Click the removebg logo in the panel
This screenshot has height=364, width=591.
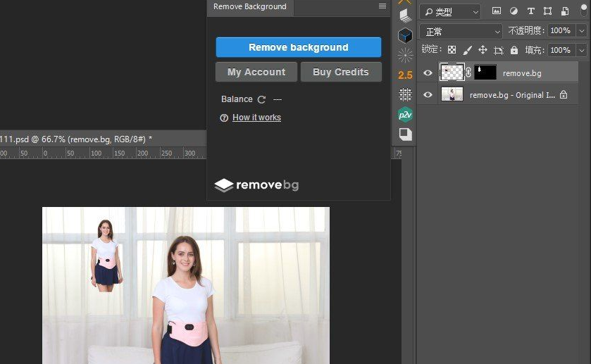point(256,185)
